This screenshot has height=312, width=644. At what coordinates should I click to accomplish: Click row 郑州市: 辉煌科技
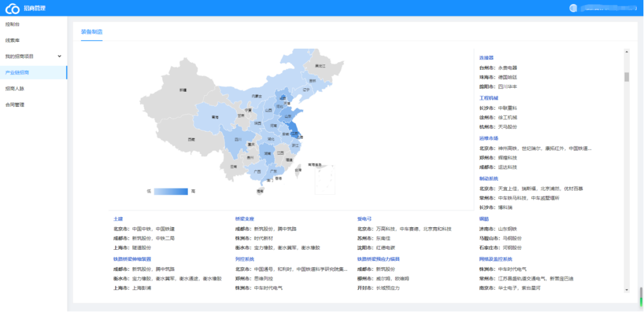tap(498, 157)
